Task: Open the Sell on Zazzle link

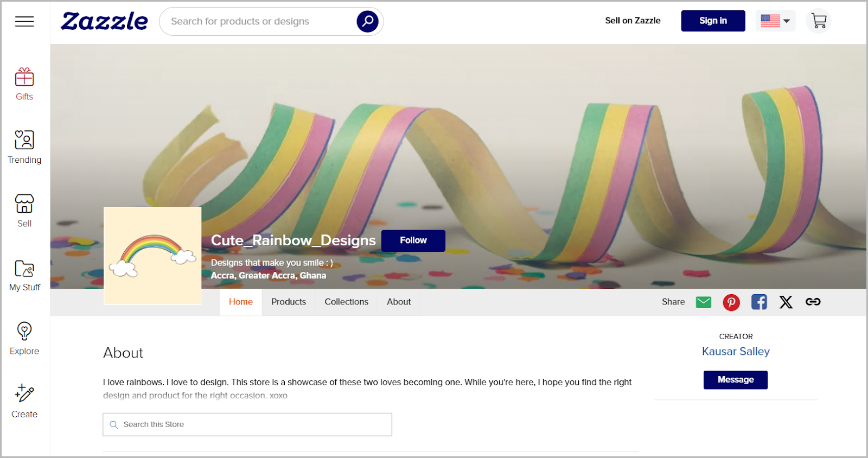Action: [633, 21]
